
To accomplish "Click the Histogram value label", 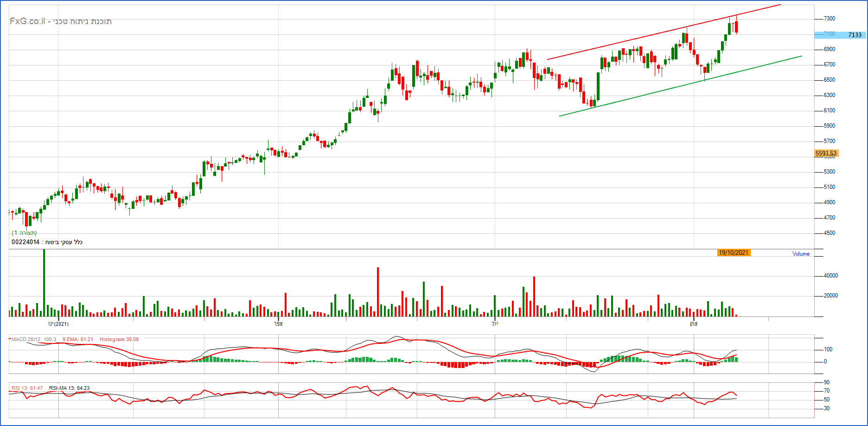I will [x=119, y=339].
